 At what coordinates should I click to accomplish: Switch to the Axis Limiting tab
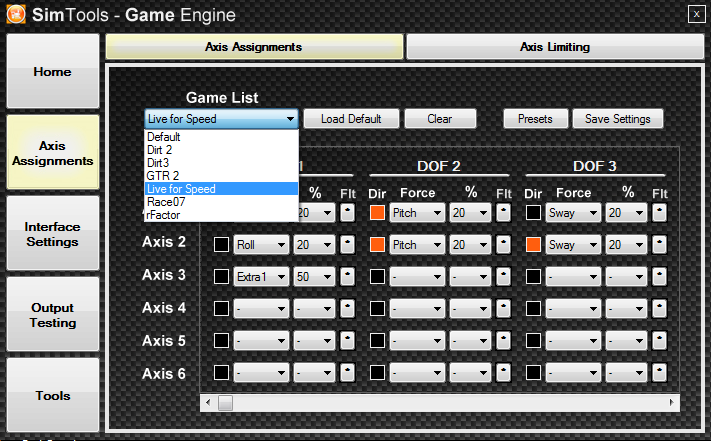pos(555,47)
